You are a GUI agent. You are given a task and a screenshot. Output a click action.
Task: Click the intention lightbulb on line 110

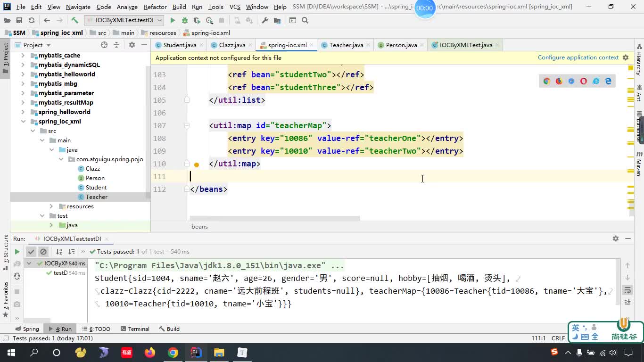pyautogui.click(x=197, y=165)
